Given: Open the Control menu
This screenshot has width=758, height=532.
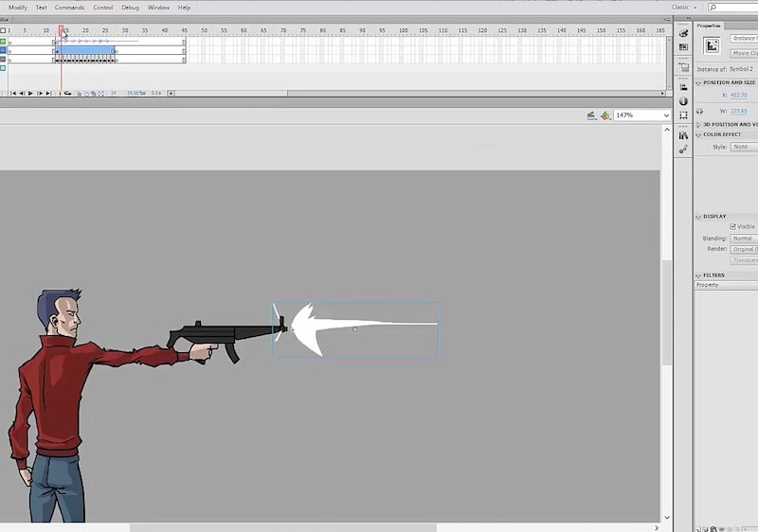Looking at the screenshot, I should click(102, 8).
